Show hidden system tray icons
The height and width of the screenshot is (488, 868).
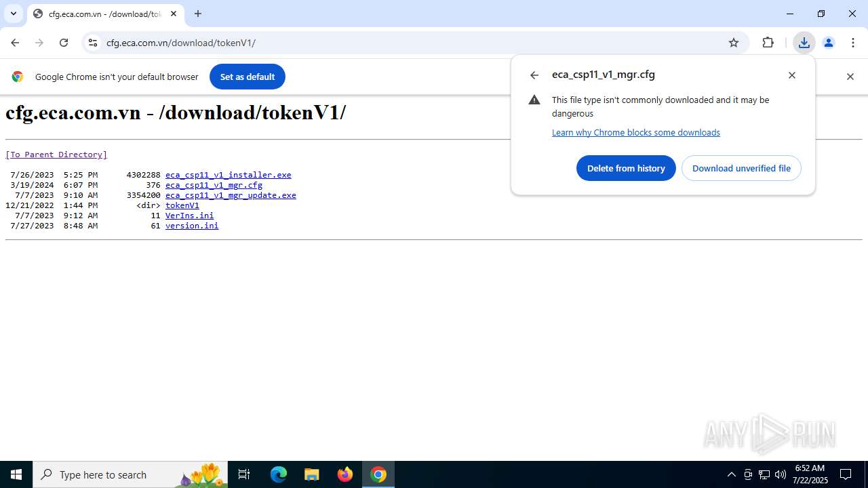tap(731, 474)
